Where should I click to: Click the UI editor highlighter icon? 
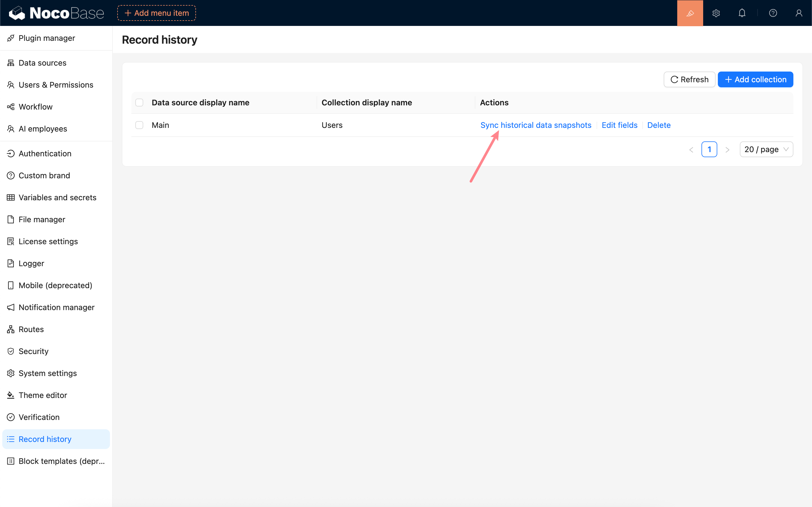tap(690, 13)
